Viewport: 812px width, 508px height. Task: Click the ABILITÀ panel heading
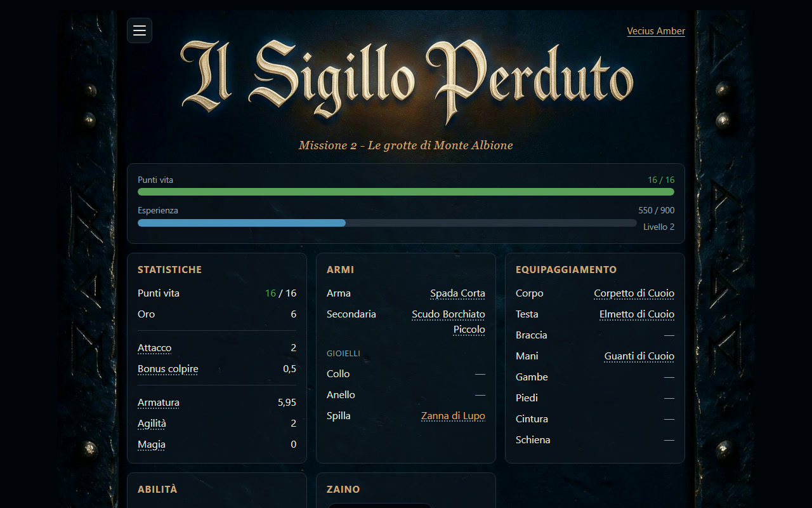[x=157, y=490]
